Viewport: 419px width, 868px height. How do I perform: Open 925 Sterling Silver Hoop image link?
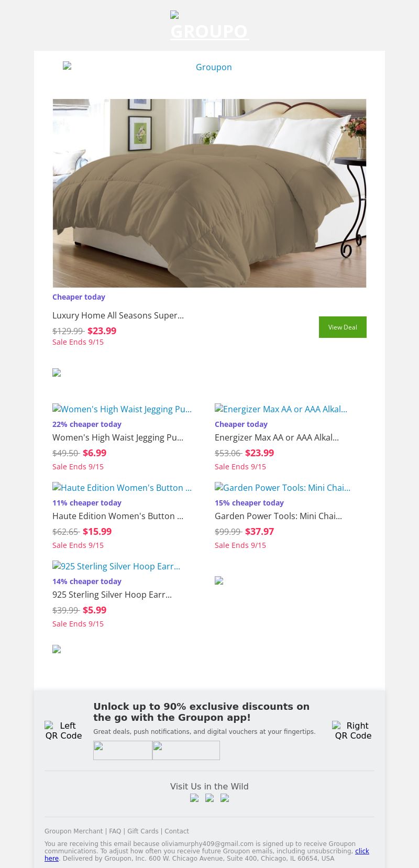pos(116,566)
